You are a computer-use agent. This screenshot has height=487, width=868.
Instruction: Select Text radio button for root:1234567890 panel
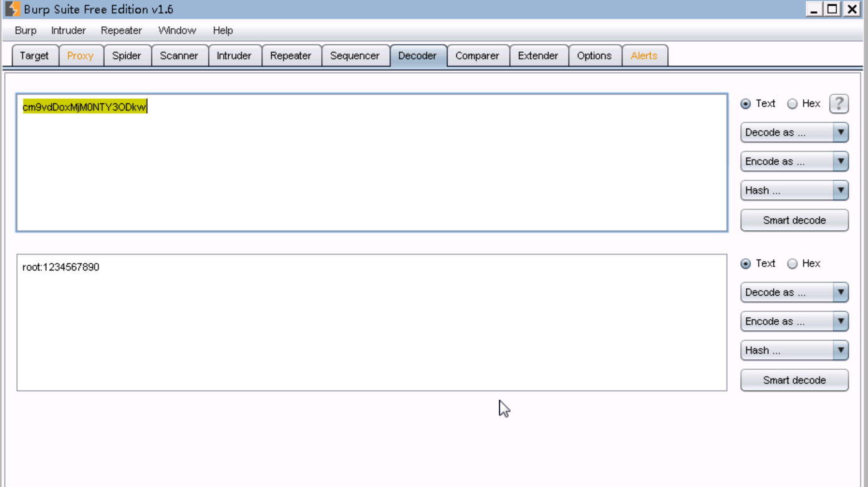(746, 264)
